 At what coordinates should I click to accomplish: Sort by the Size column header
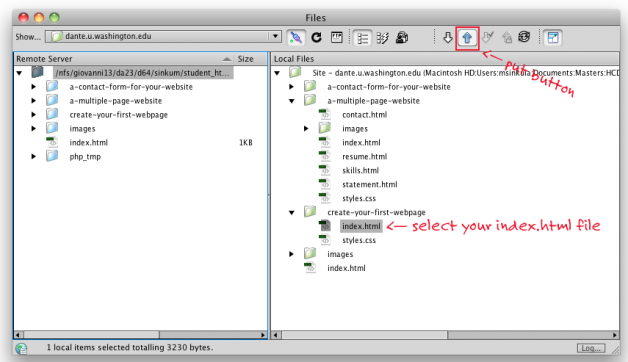pyautogui.click(x=250, y=58)
